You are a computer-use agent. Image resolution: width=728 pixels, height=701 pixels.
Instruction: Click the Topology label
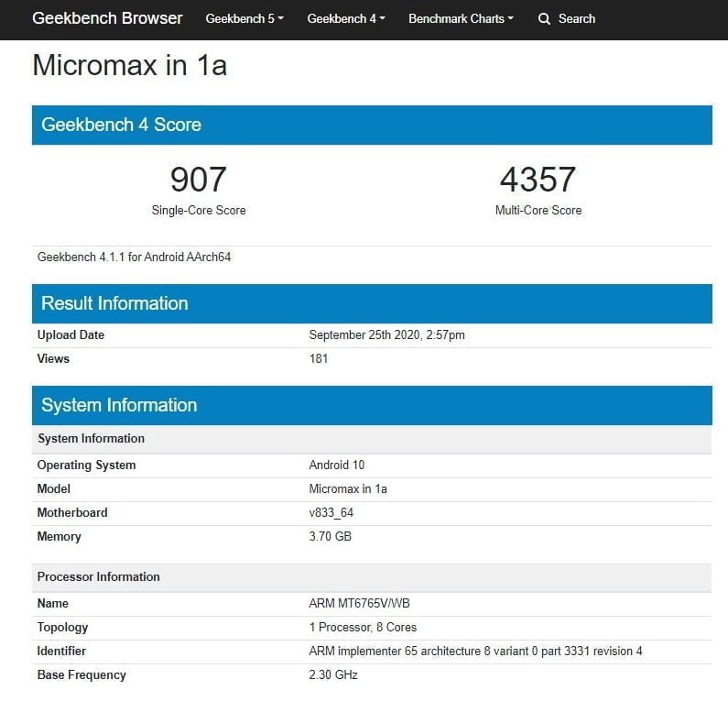62,627
